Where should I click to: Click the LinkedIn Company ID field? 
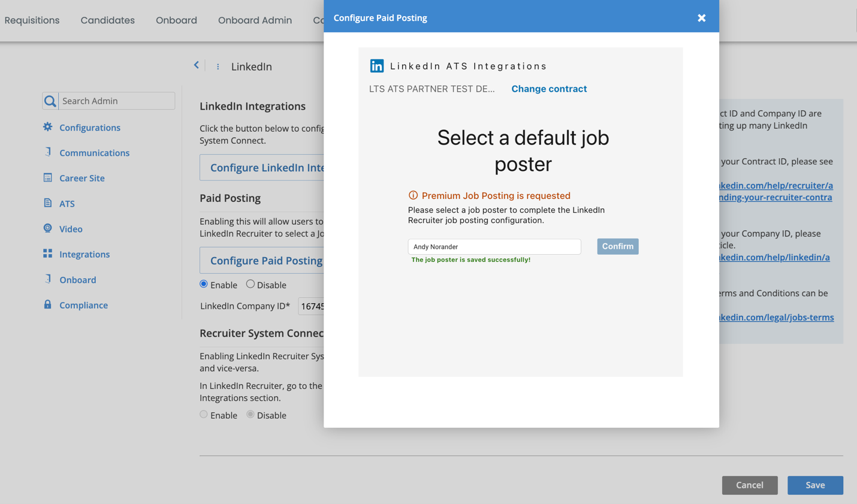point(311,306)
